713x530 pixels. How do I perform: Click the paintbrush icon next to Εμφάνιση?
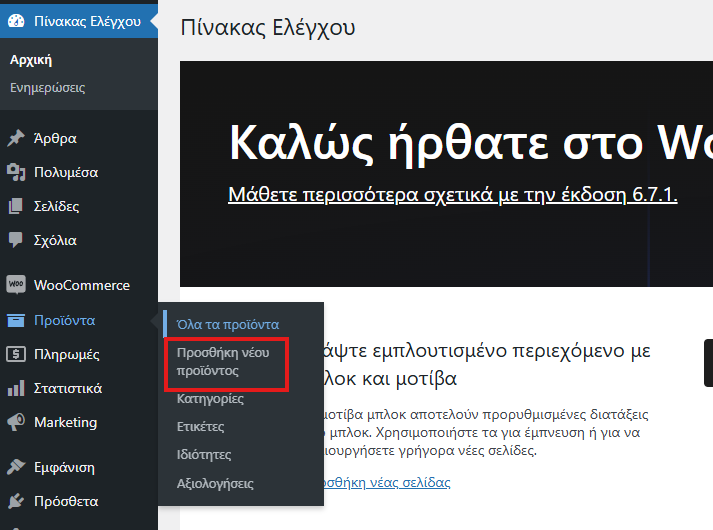click(x=16, y=467)
